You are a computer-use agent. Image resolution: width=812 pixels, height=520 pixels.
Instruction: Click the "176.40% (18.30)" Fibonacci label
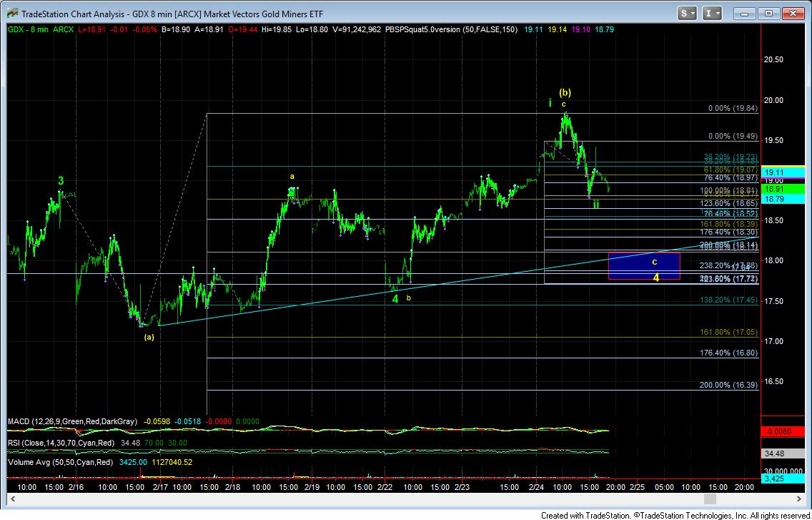tap(729, 232)
